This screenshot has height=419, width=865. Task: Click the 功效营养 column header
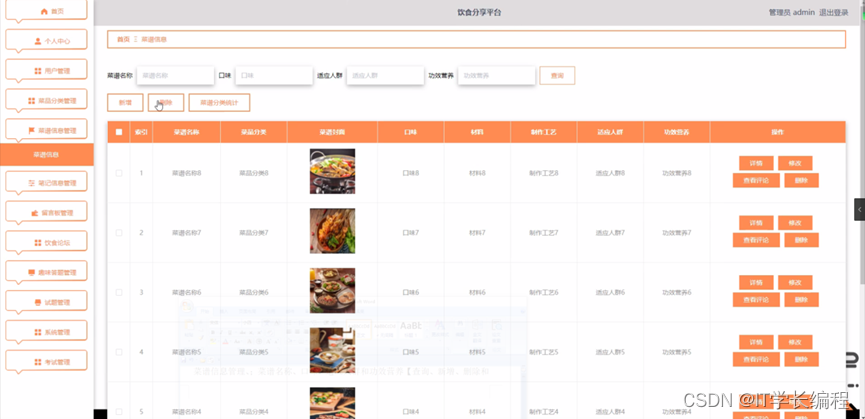pyautogui.click(x=677, y=132)
